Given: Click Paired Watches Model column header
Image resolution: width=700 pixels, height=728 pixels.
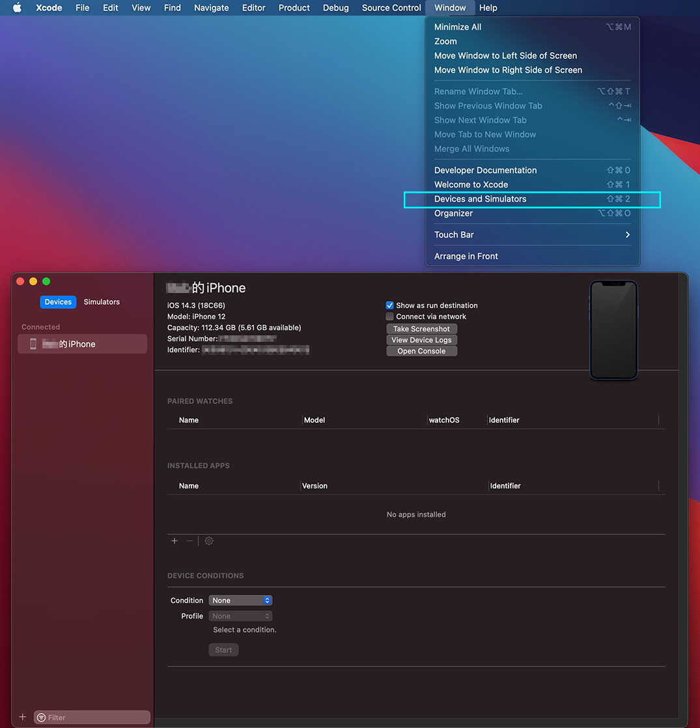Looking at the screenshot, I should 315,420.
